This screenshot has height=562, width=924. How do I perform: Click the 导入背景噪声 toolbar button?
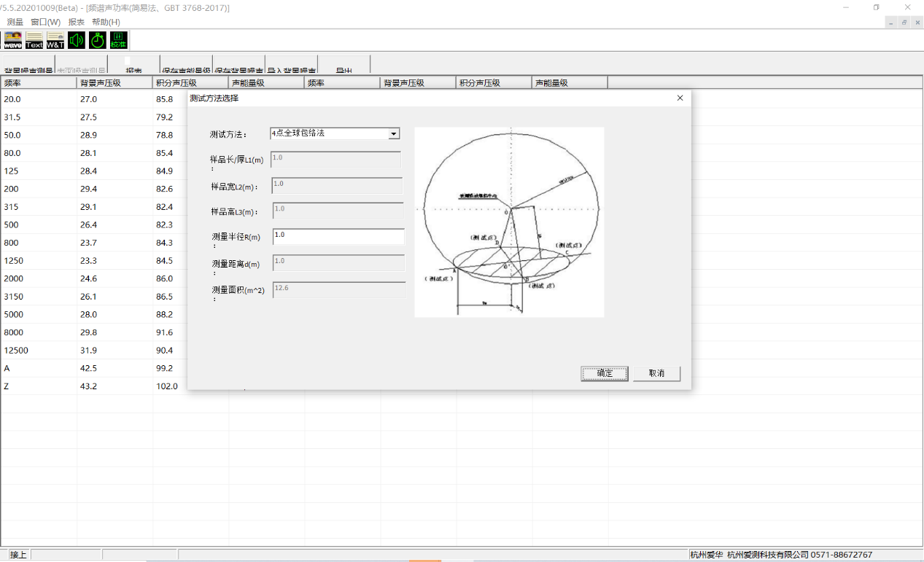[291, 67]
